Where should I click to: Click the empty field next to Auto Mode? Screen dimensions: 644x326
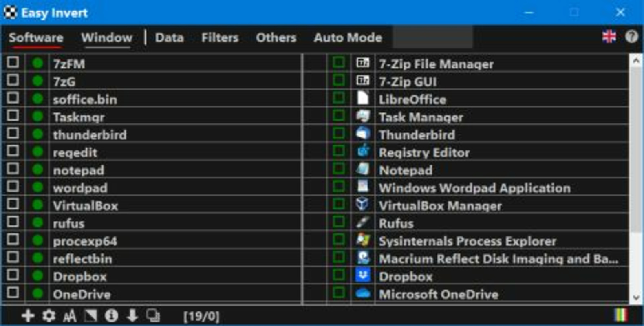[432, 37]
